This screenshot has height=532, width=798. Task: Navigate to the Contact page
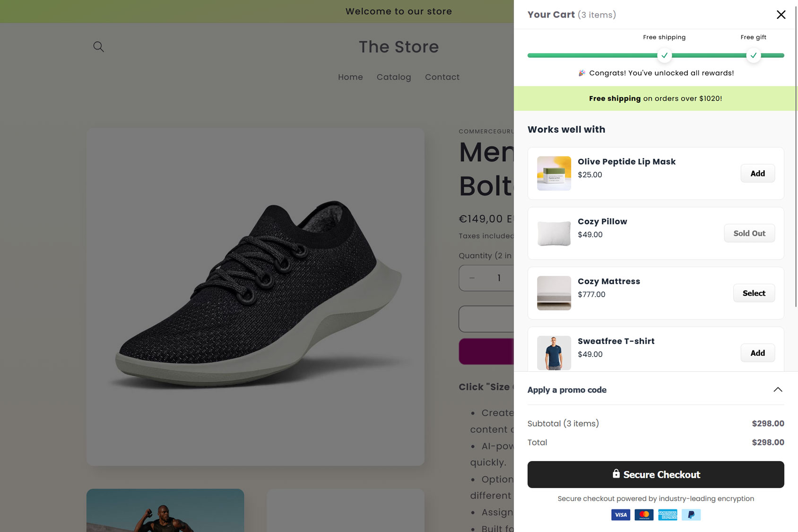(x=442, y=77)
